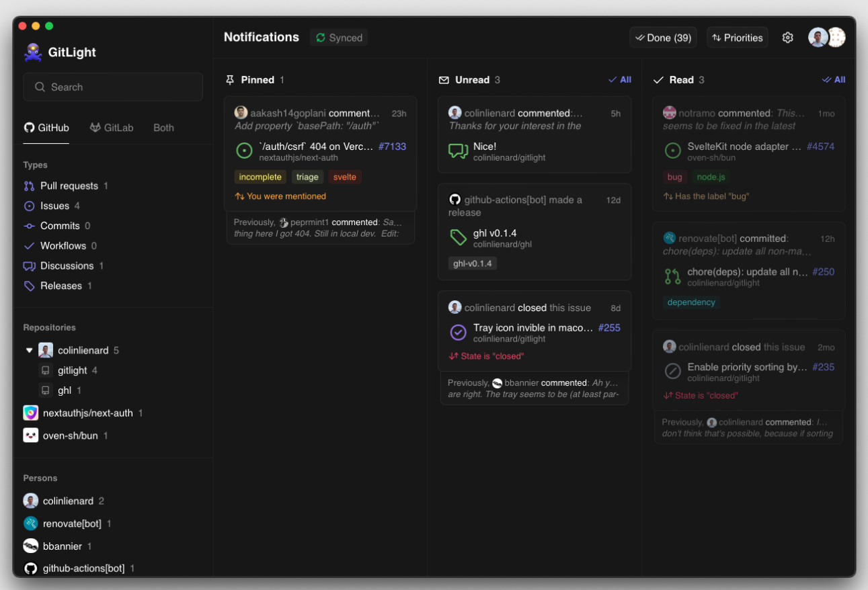Open the Done (39) list

pyautogui.click(x=663, y=38)
